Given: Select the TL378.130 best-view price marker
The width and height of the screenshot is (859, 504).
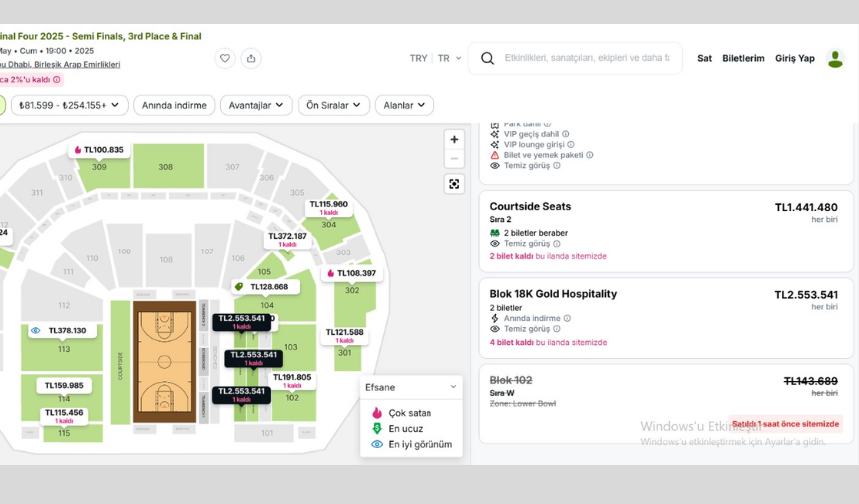Looking at the screenshot, I should click(x=62, y=331).
